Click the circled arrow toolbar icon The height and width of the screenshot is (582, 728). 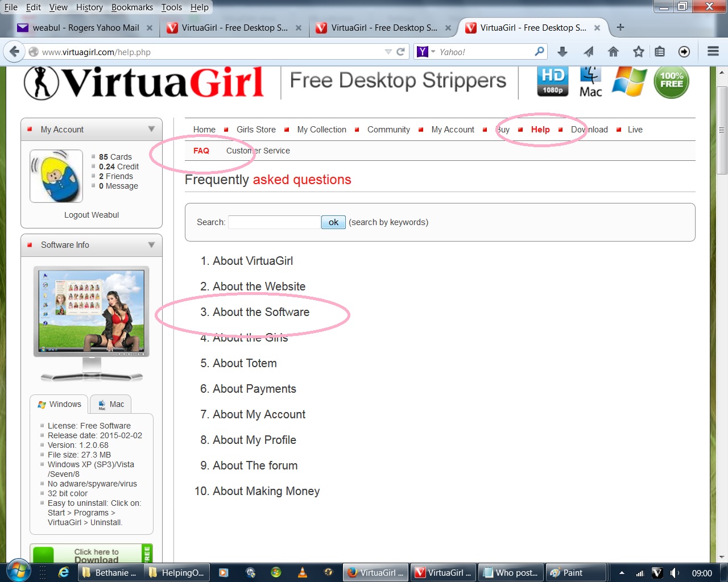tap(684, 52)
